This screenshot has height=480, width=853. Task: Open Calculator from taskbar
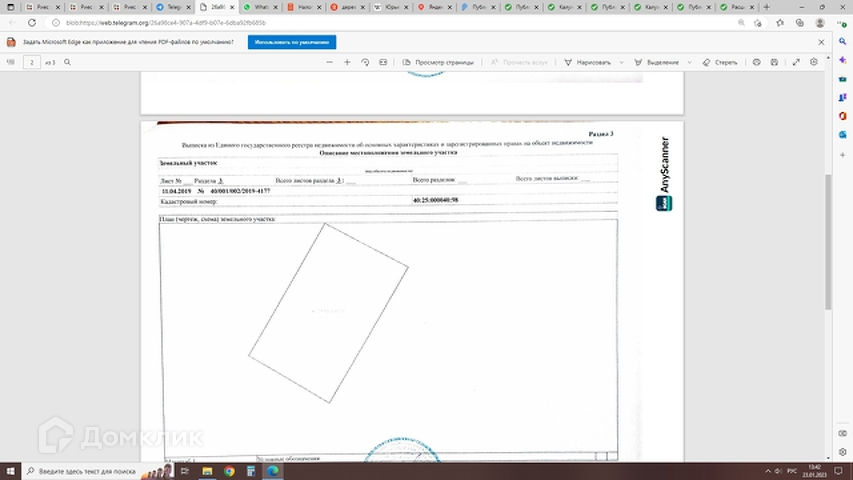(251, 471)
